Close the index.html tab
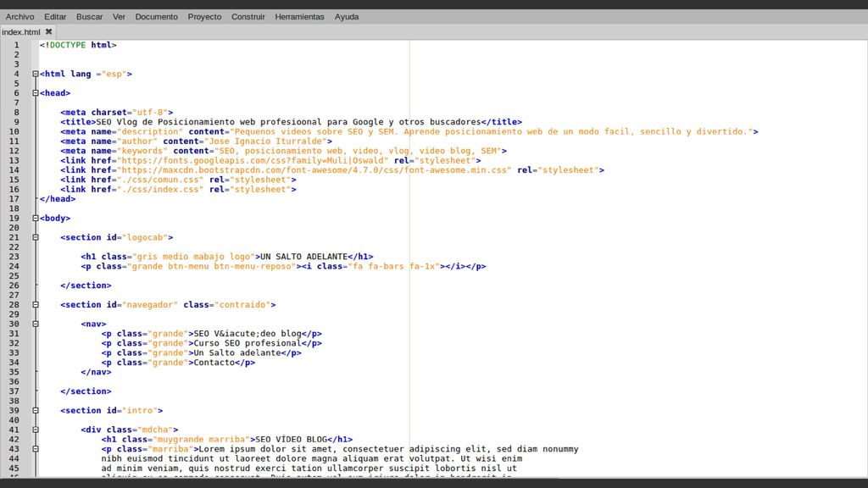Screen dimensions: 868x488 pos(48,31)
